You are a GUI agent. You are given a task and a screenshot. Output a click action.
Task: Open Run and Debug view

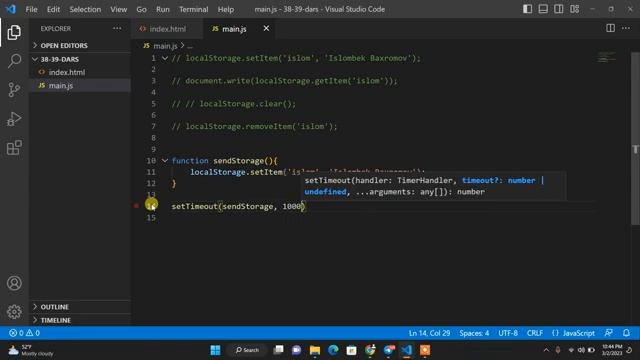click(x=14, y=119)
